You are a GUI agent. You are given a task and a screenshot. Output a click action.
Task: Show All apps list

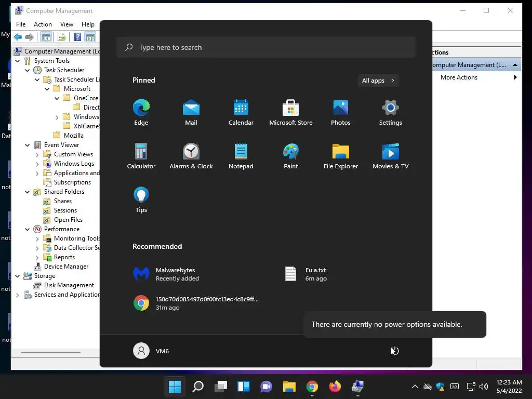point(378,81)
